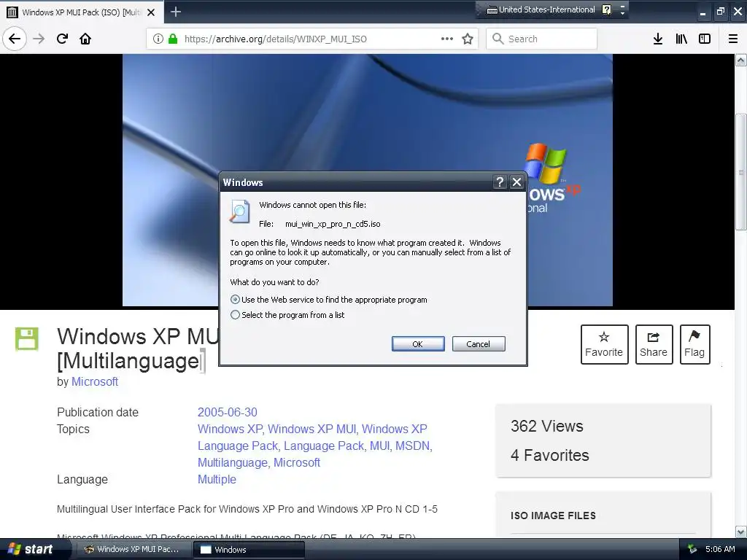This screenshot has width=747, height=560.
Task: Click the vertical scrollbar thumb
Action: point(740,172)
